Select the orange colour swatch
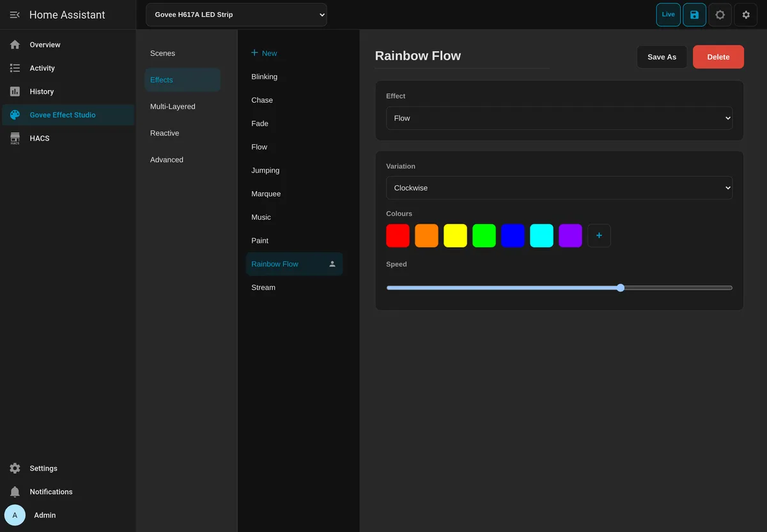Image resolution: width=767 pixels, height=532 pixels. click(426, 236)
